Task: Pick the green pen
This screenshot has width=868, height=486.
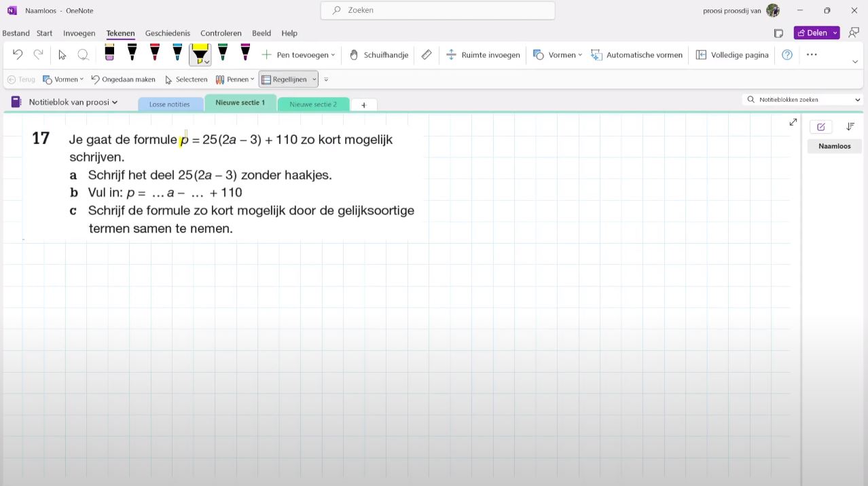Action: pos(223,53)
